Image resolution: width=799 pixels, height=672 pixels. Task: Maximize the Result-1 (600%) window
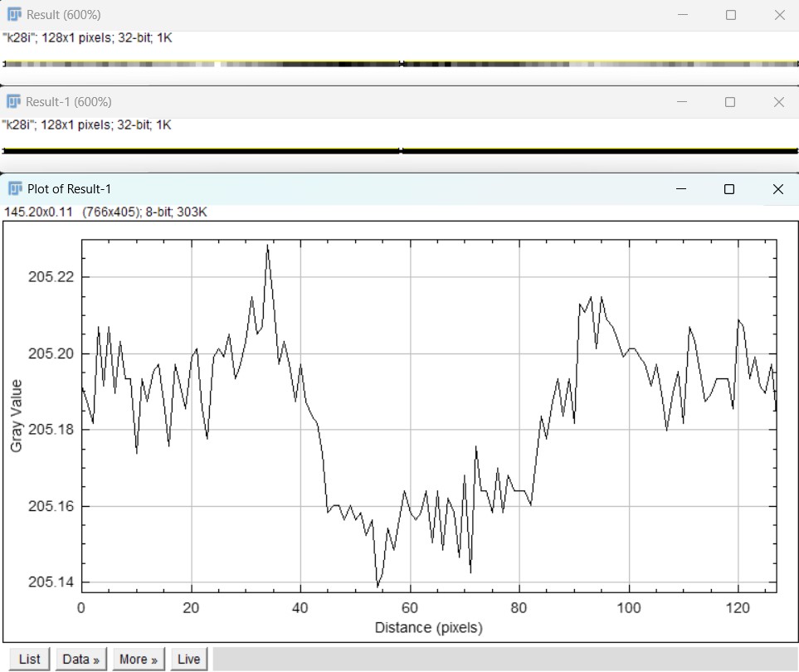tap(730, 102)
